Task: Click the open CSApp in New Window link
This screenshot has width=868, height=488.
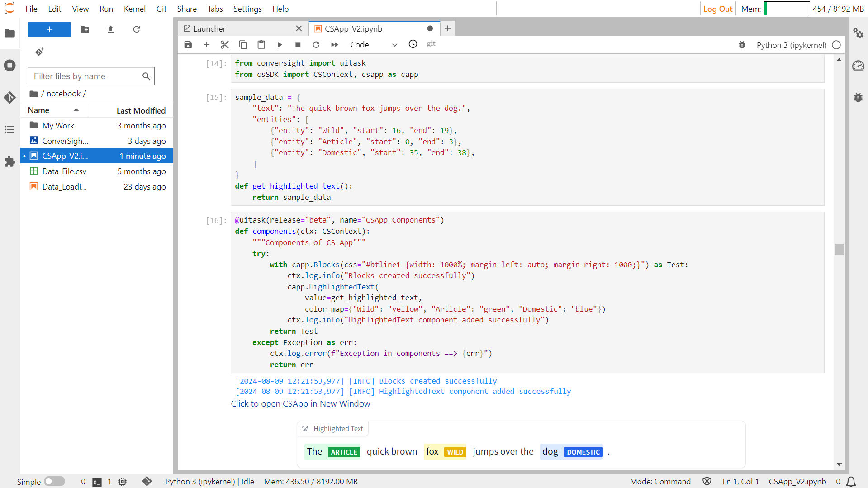Action: tap(300, 403)
